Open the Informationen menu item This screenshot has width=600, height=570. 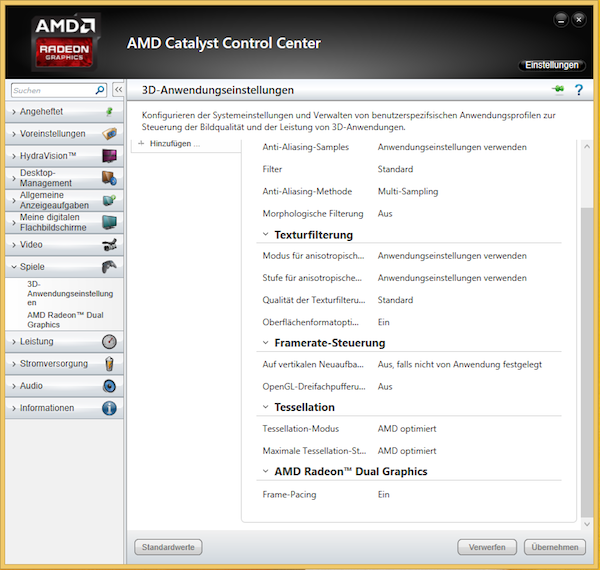[x=64, y=408]
